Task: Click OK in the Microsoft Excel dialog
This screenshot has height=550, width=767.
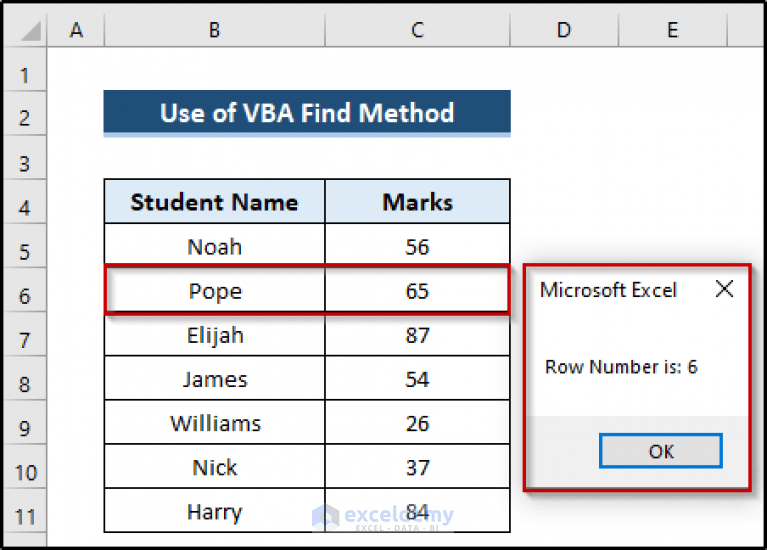Action: (660, 451)
